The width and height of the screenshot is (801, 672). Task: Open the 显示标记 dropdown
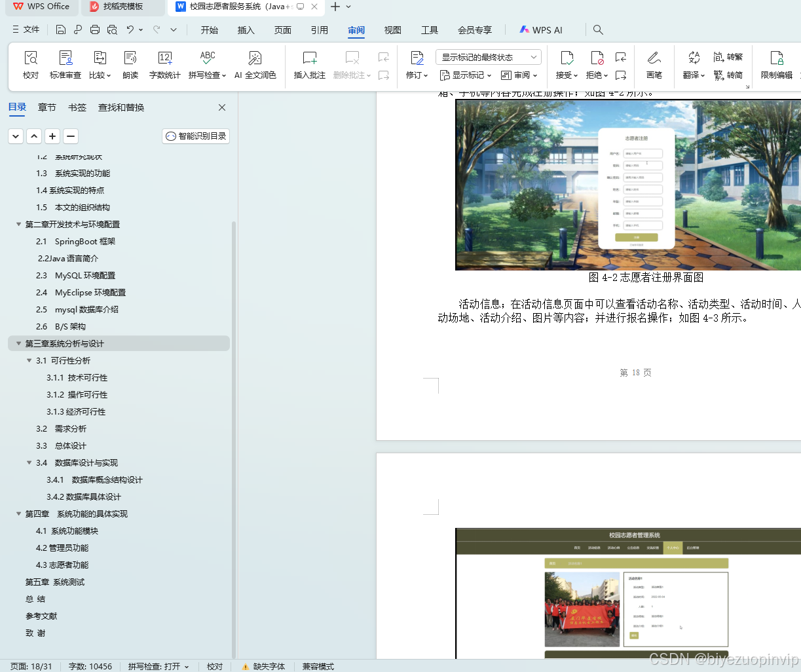click(466, 75)
